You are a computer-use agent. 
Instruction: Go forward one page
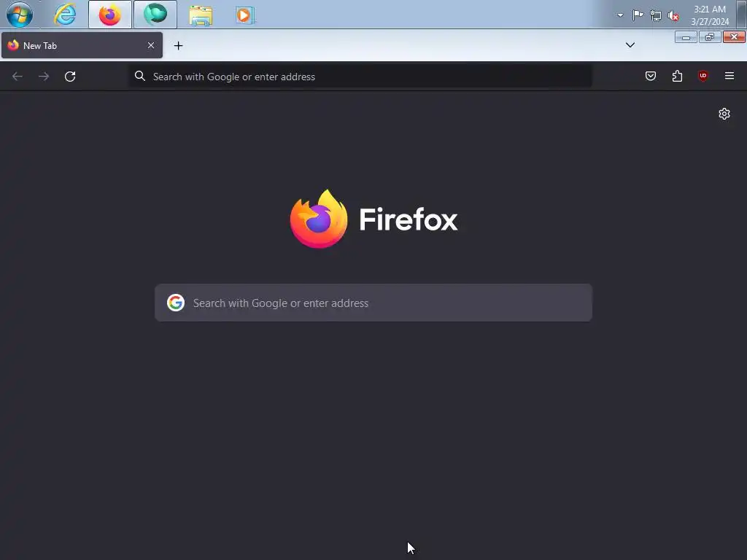click(44, 76)
